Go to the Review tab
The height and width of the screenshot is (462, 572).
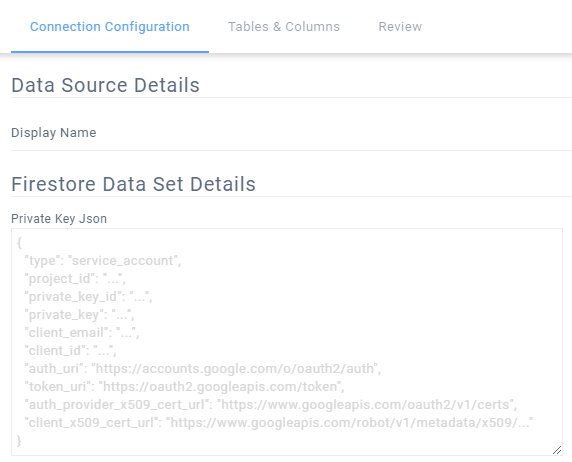[x=400, y=27]
